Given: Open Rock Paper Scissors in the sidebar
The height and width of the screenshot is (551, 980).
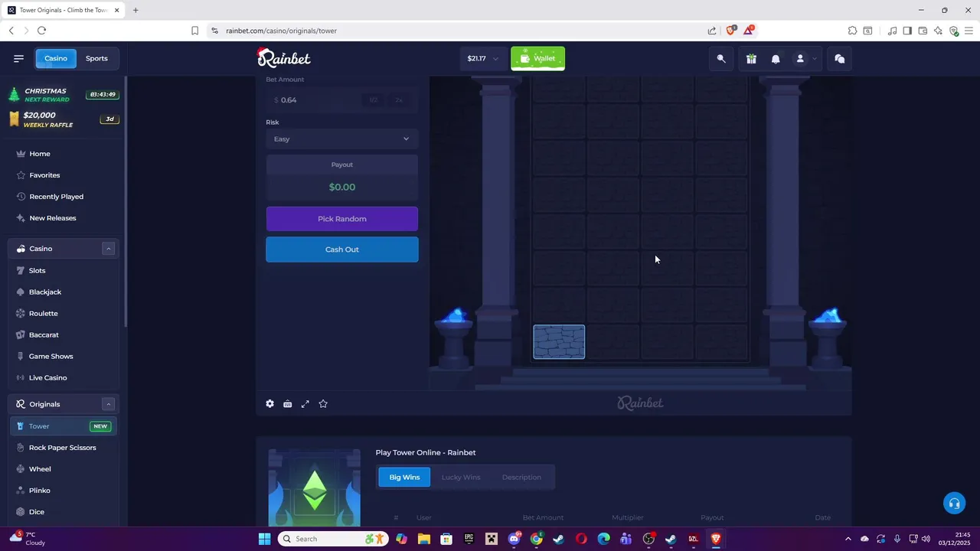Looking at the screenshot, I should [x=64, y=448].
